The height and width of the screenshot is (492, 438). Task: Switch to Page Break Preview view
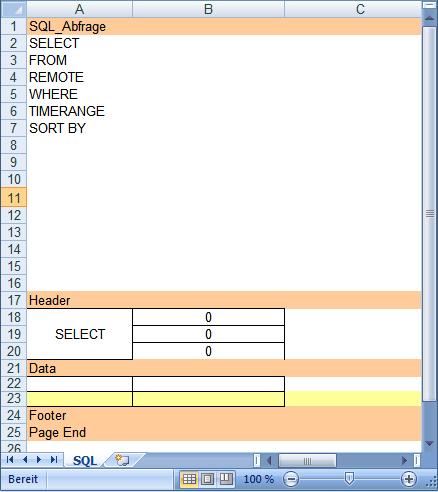(226, 479)
